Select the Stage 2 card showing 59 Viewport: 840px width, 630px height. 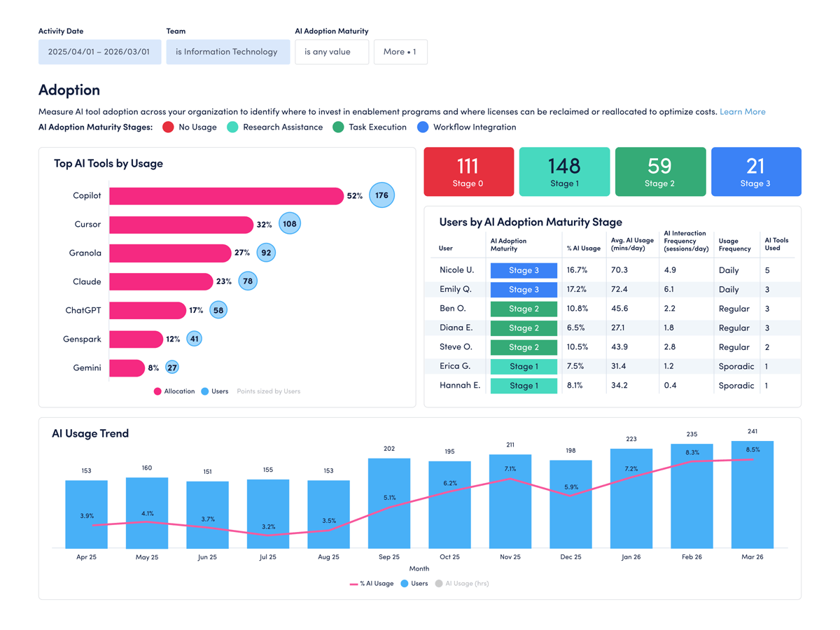click(660, 171)
